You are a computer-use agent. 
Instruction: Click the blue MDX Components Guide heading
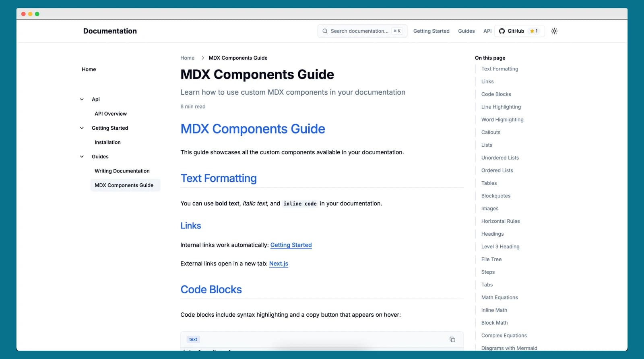253,129
